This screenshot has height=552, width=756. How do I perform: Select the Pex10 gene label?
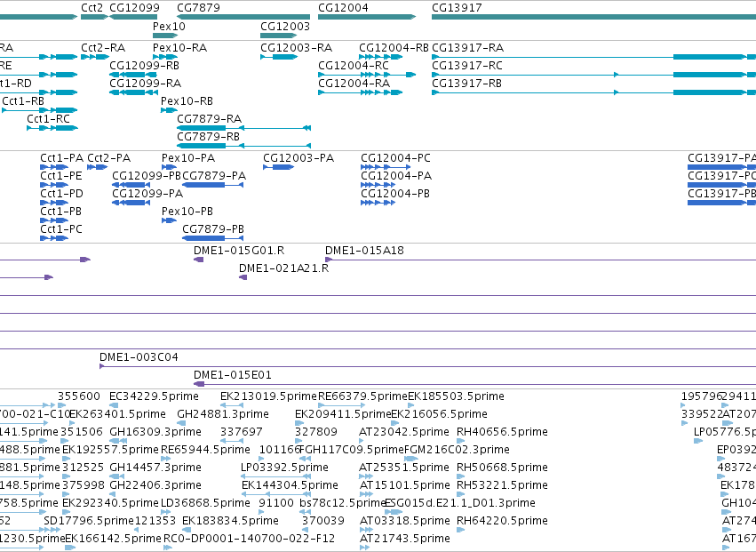pos(169,27)
